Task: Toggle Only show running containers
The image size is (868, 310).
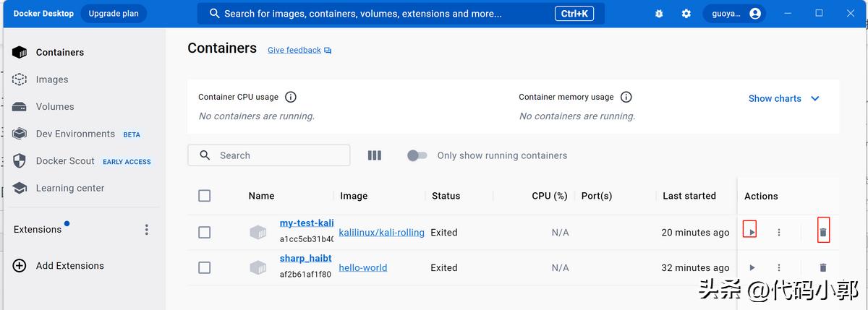Action: point(417,155)
